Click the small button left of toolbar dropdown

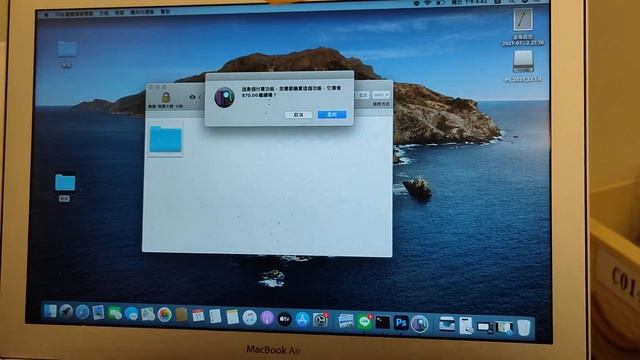click(362, 95)
